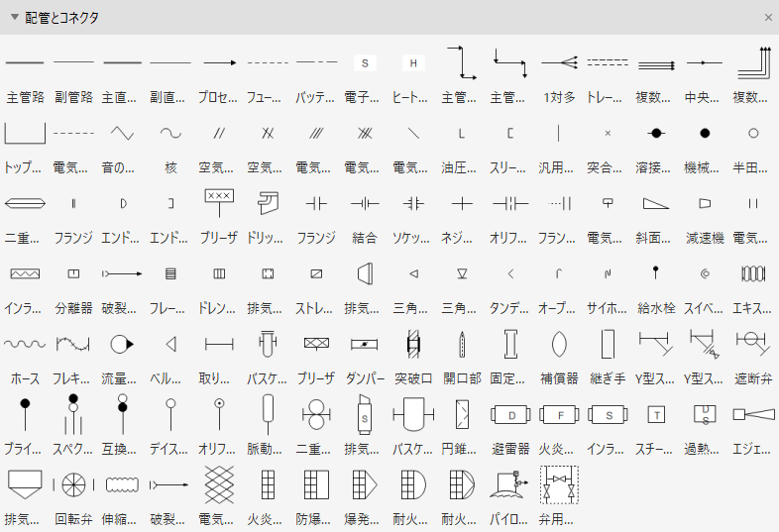The height and width of the screenshot is (532, 779).
Task: Select the 主管路 main pipeline symbol
Action: tap(25, 63)
